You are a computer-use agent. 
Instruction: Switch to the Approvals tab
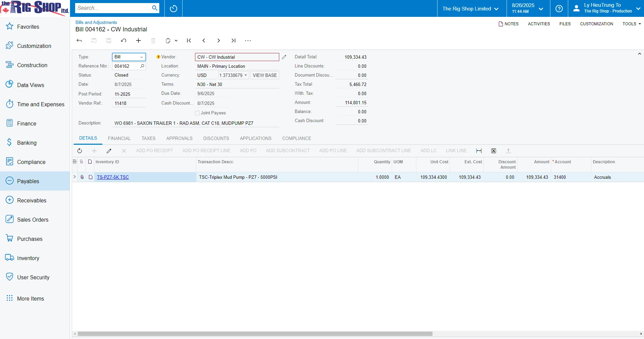coord(179,138)
